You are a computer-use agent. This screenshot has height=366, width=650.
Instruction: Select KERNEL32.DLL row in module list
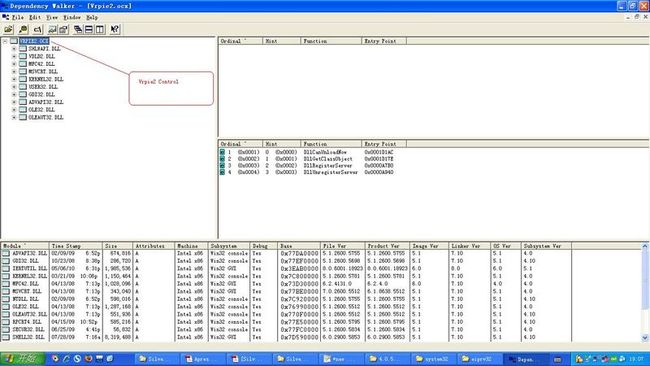pos(286,276)
